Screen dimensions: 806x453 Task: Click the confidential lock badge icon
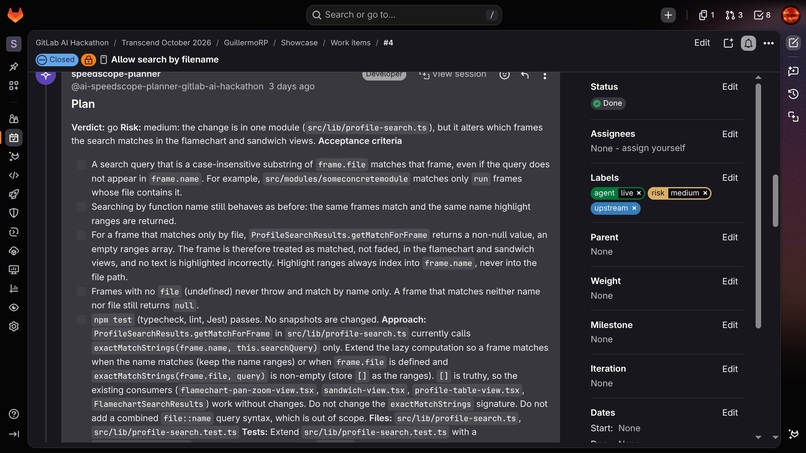88,60
